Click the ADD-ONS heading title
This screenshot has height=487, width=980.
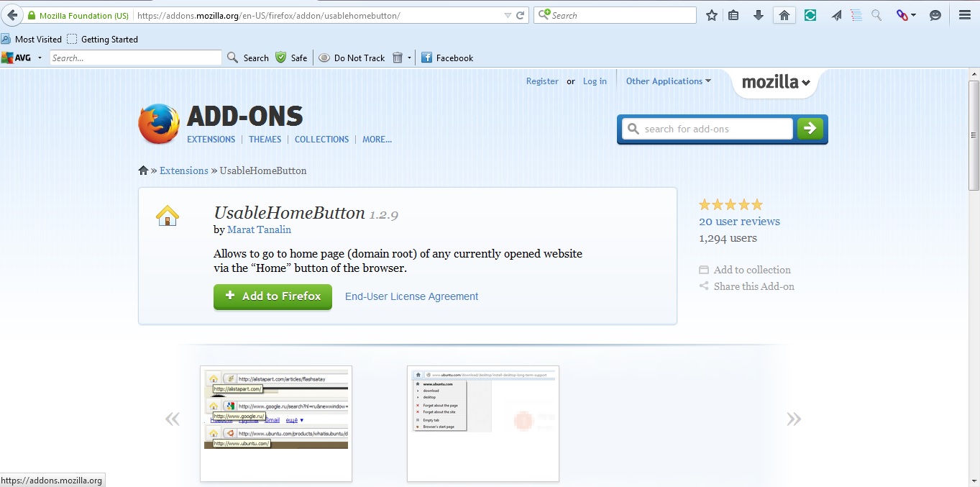(x=244, y=117)
